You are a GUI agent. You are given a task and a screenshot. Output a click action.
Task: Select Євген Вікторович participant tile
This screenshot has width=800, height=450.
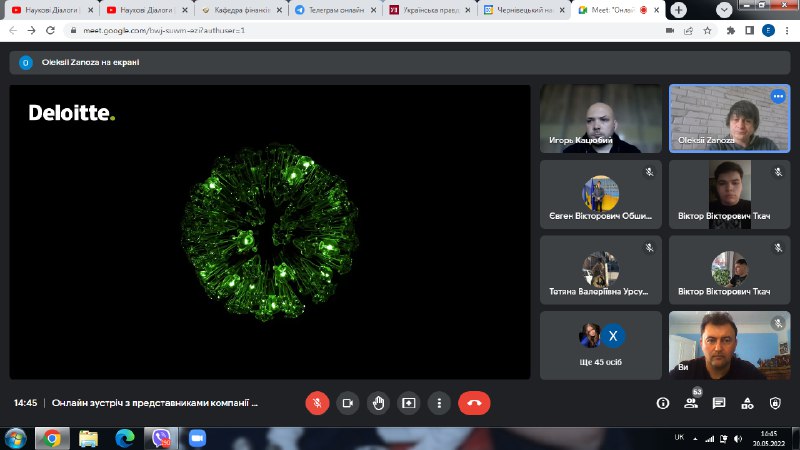click(x=601, y=194)
